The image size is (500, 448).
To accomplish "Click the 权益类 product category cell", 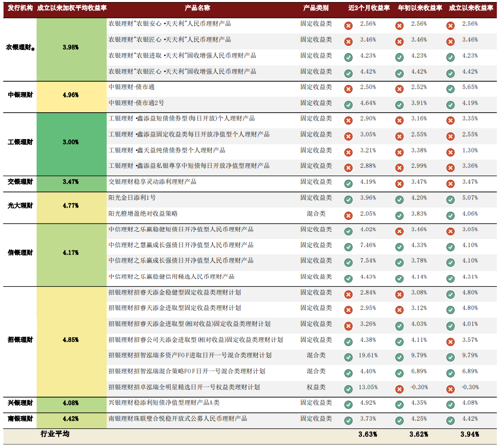I will (x=315, y=387).
